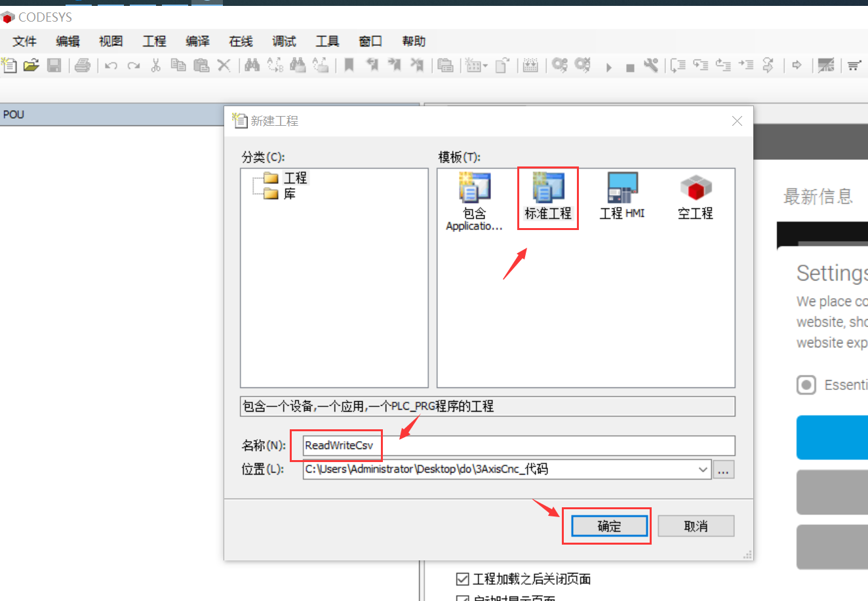This screenshot has height=601, width=868.
Task: Select the Find (binoculars) toolbar icon
Action: coord(252,66)
